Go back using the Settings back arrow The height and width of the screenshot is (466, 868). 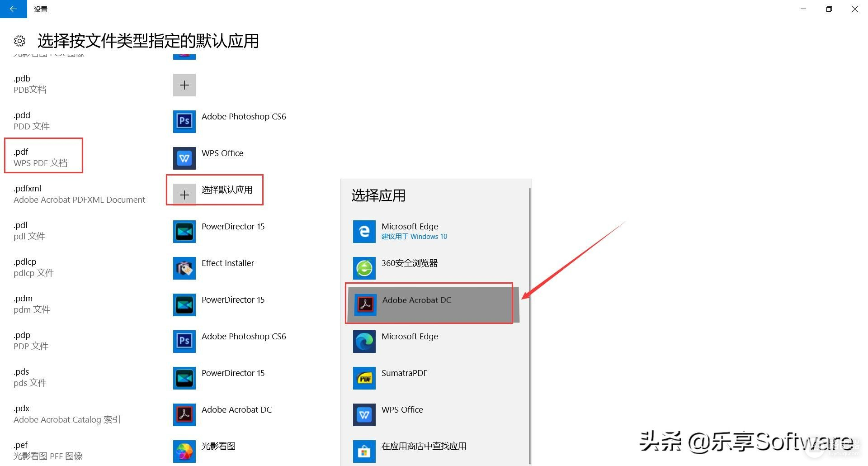[x=13, y=9]
